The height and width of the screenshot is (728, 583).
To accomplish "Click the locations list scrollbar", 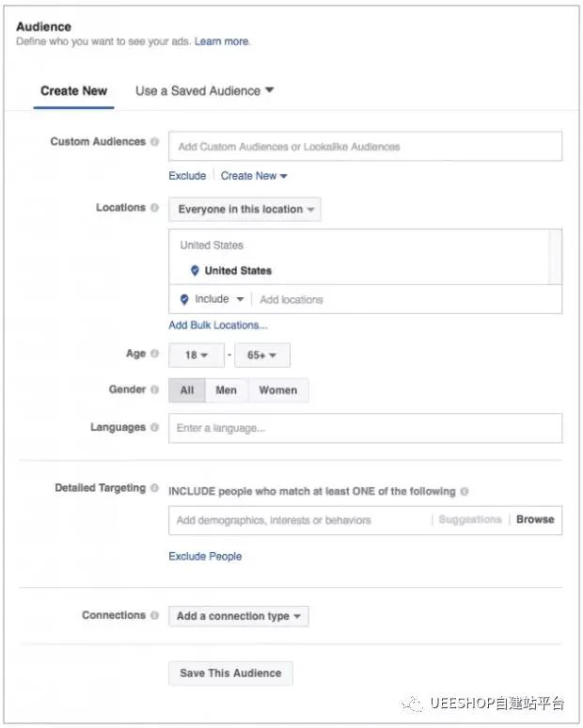I will [555, 257].
